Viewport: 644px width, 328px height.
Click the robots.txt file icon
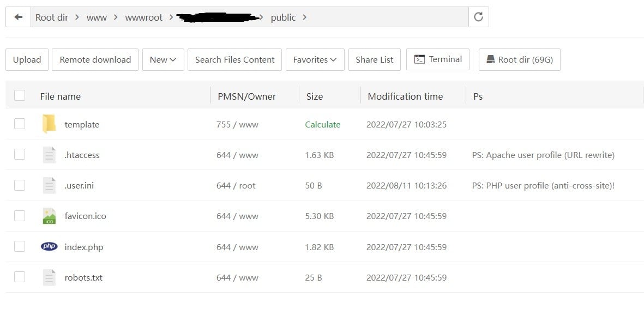[x=49, y=278]
